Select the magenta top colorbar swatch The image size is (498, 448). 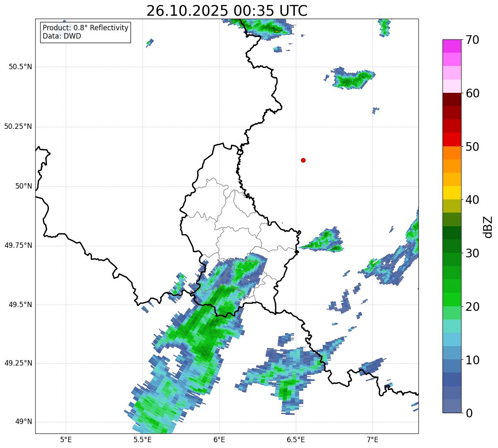pos(452,46)
